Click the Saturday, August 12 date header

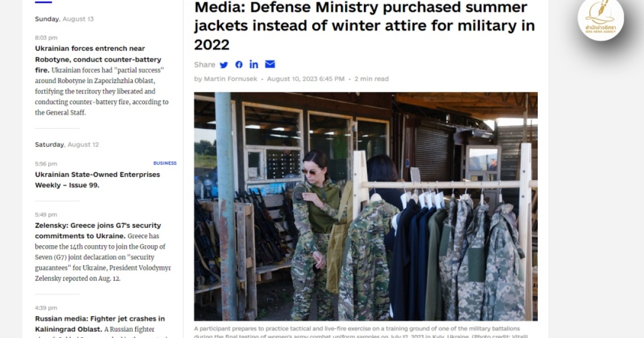click(x=67, y=144)
